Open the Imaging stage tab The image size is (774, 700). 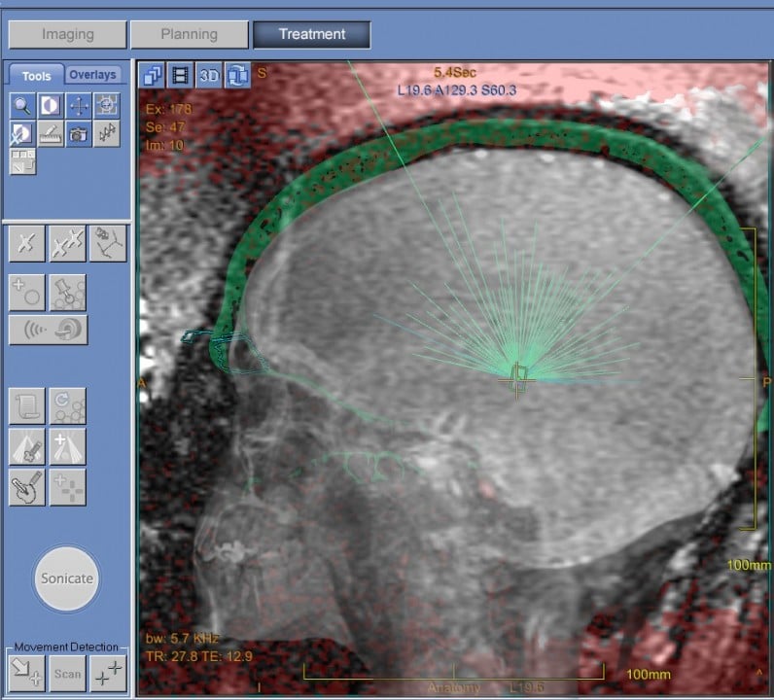(x=68, y=34)
